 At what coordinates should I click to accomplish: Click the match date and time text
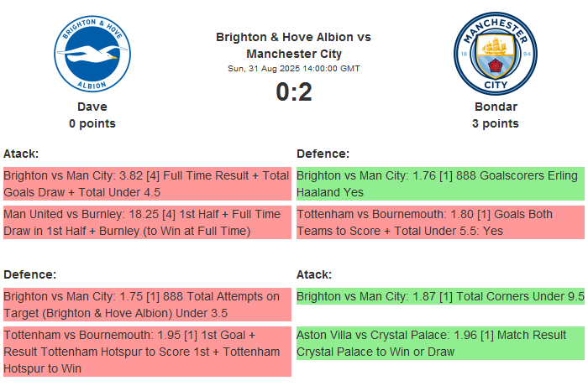coord(293,69)
